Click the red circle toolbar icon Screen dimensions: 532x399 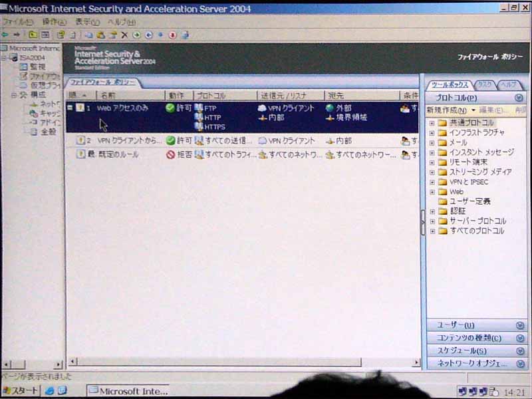pyautogui.click(x=173, y=35)
